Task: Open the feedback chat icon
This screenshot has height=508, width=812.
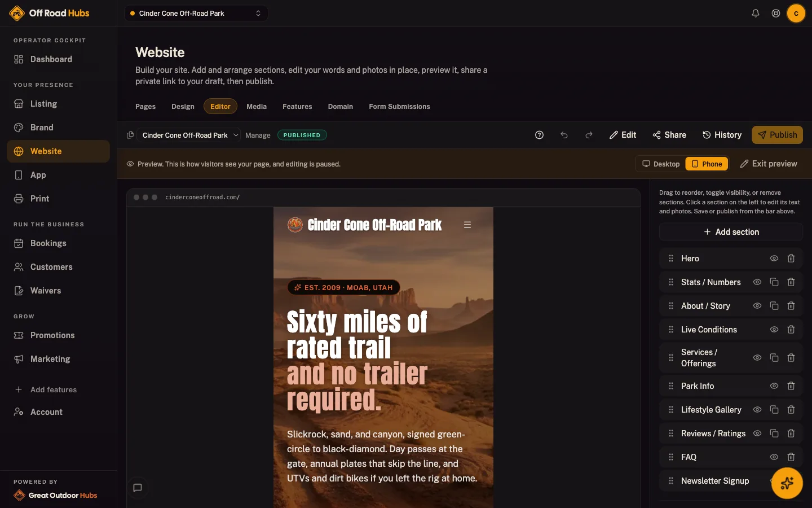Action: [x=138, y=488]
